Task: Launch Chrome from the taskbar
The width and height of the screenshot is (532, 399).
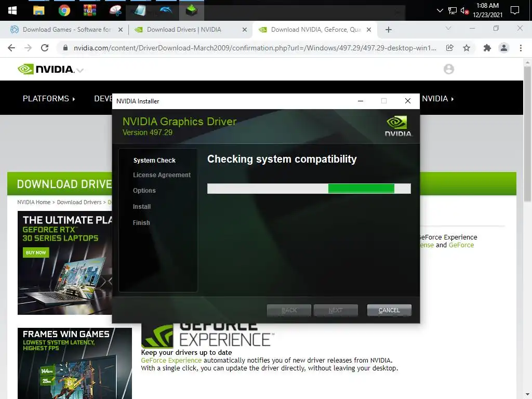Action: [x=64, y=10]
